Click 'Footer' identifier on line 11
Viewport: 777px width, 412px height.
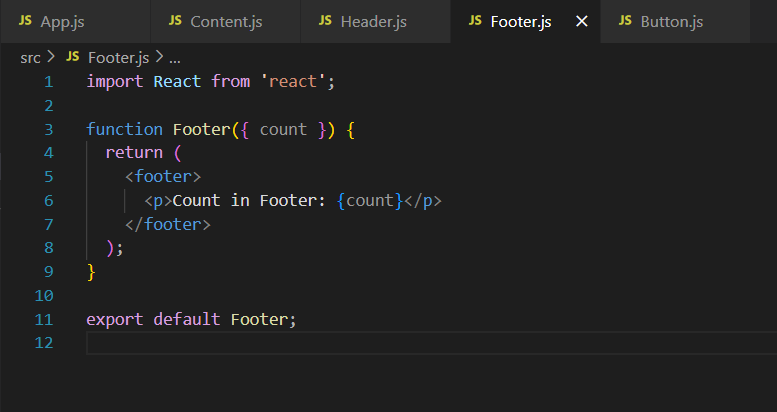click(x=259, y=319)
